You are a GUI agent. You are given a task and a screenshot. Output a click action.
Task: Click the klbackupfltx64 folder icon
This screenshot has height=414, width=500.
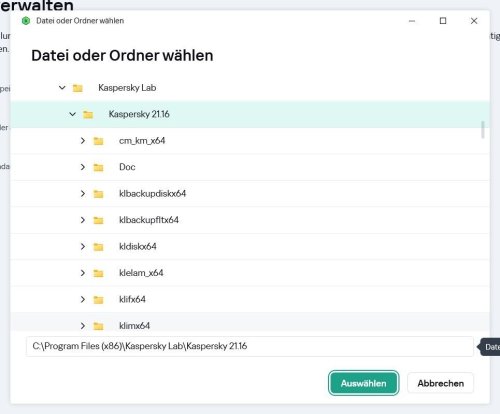[x=98, y=220]
